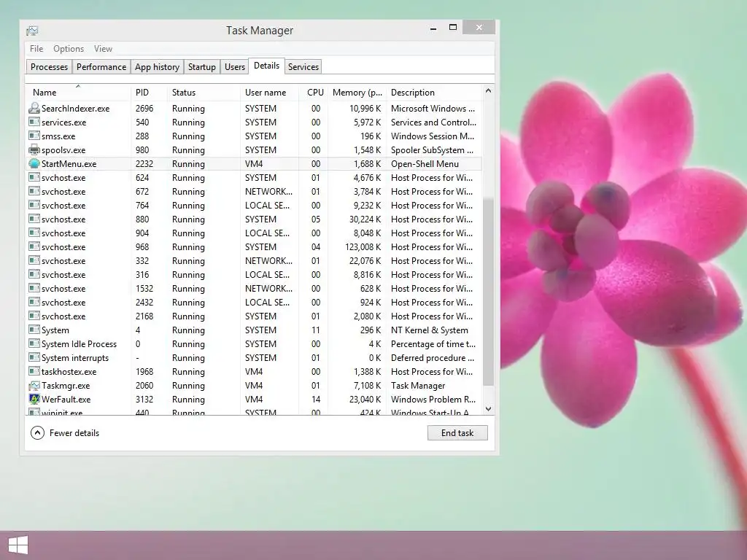The image size is (747, 560).
Task: Click icon of svchost.exe PID 316
Action: pyautogui.click(x=34, y=274)
